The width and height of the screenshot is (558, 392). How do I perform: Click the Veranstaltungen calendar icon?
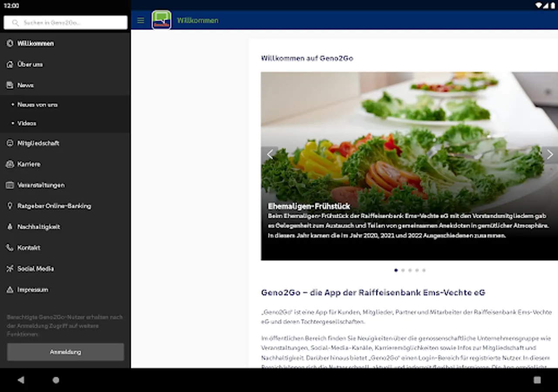(10, 185)
